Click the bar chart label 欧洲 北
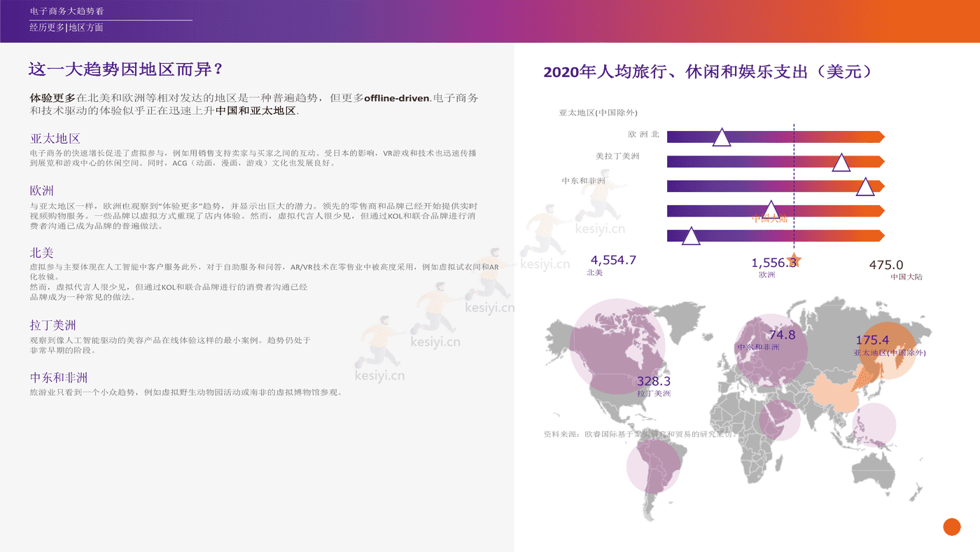980x552 pixels. 644,134
